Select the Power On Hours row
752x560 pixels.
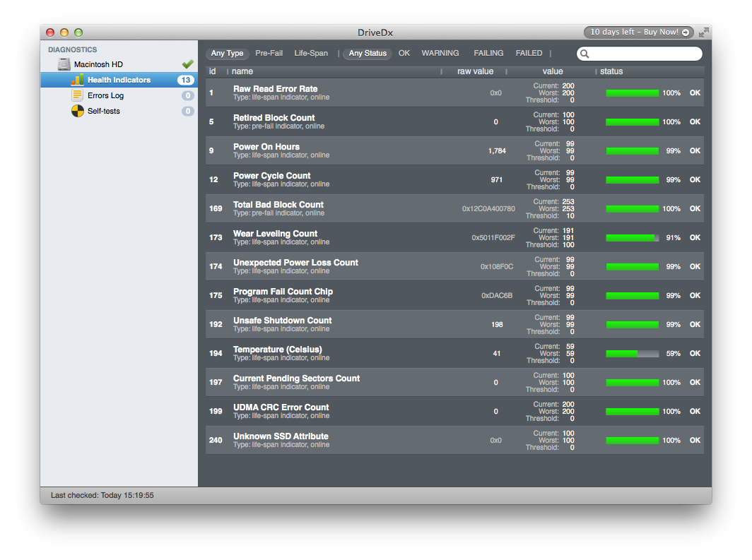(x=454, y=151)
